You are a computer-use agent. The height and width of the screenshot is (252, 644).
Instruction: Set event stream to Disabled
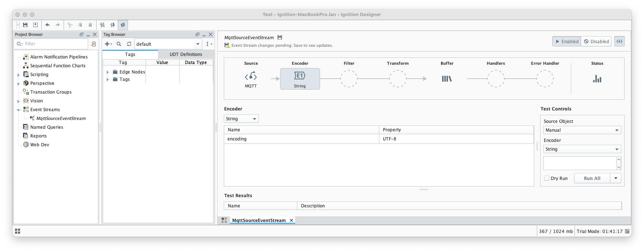click(x=596, y=41)
